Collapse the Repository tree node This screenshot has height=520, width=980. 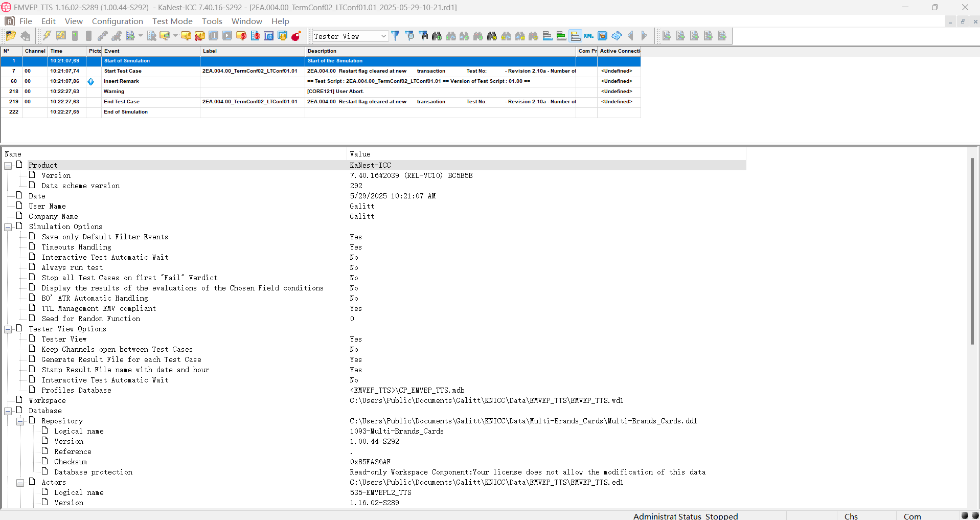(x=20, y=421)
